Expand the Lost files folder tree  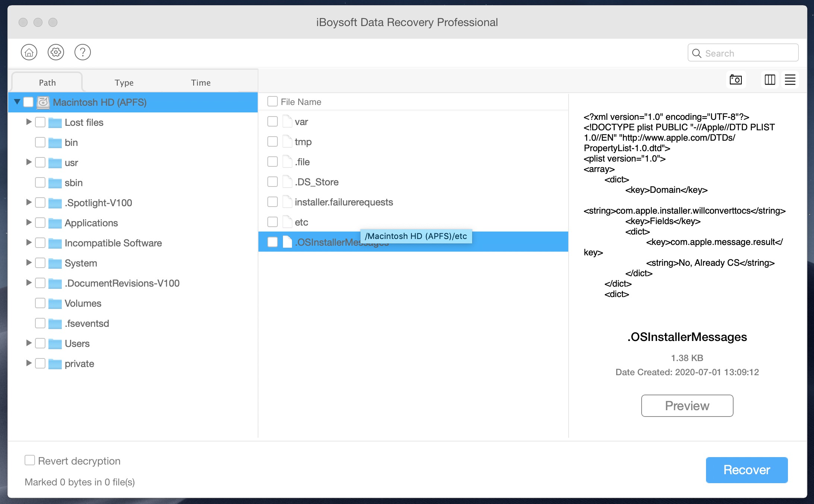(x=29, y=123)
